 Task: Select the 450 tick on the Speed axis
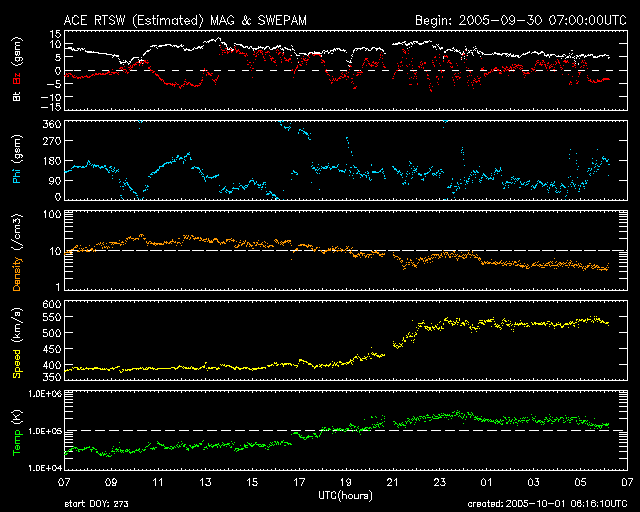(52, 349)
